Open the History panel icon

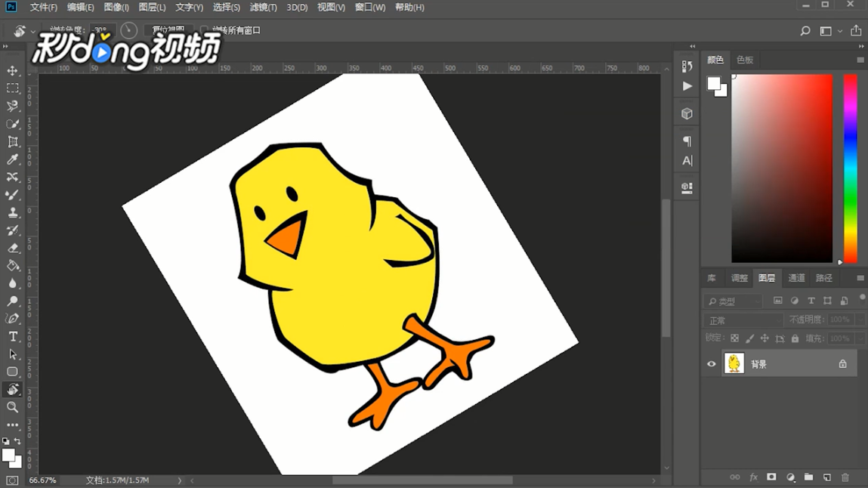click(x=687, y=66)
